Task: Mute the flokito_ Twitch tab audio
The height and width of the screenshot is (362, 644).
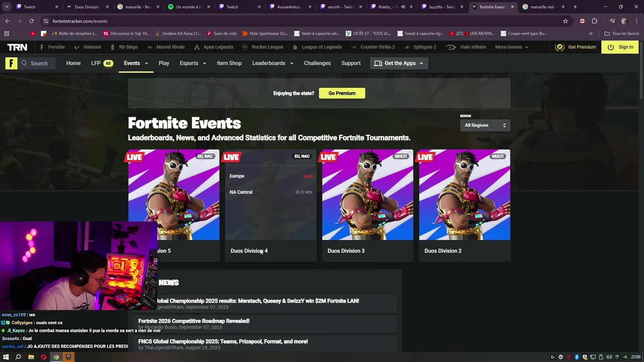Action: click(x=403, y=7)
